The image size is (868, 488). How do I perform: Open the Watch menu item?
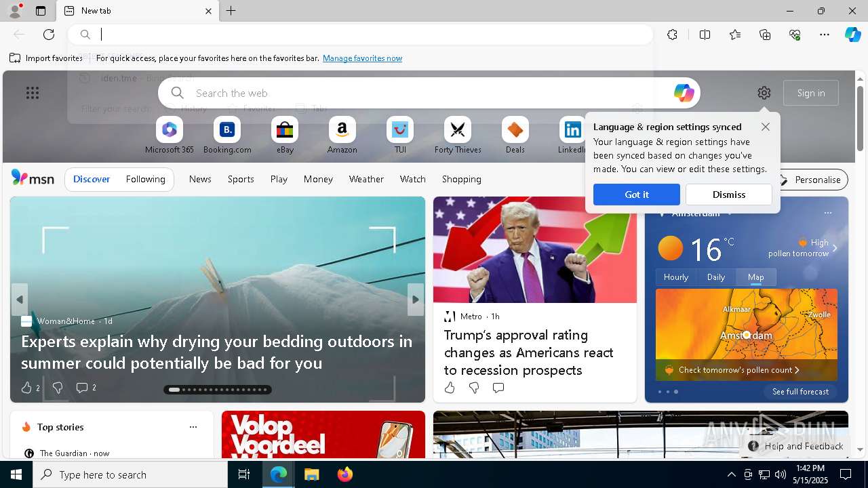412,179
